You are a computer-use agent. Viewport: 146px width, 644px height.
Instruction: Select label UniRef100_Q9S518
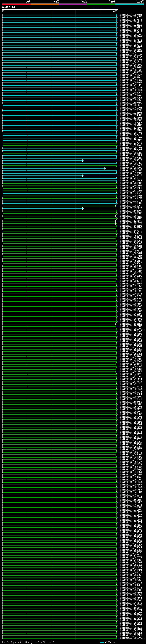click(x=131, y=572)
